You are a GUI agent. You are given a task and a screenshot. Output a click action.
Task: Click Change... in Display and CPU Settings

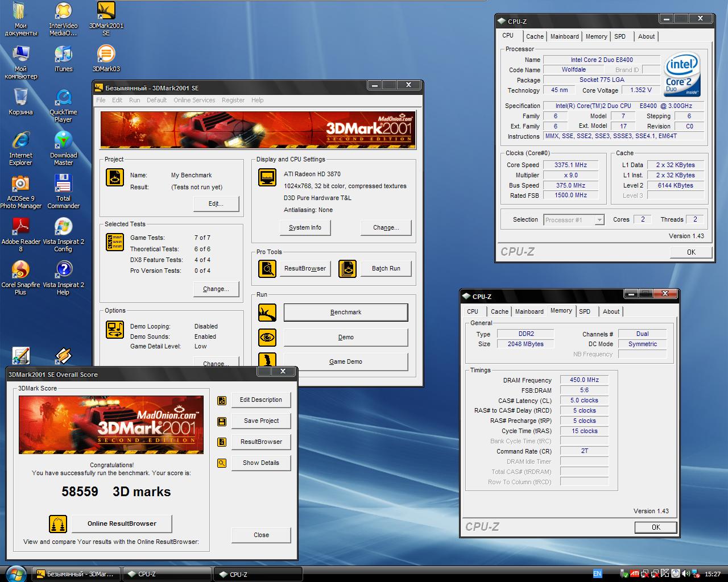(x=386, y=227)
